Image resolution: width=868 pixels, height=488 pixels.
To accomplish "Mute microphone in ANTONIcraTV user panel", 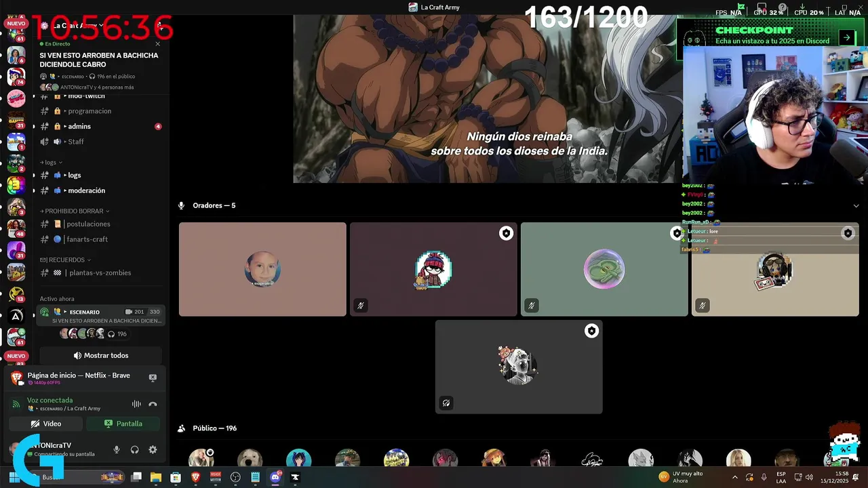I will pyautogui.click(x=117, y=449).
